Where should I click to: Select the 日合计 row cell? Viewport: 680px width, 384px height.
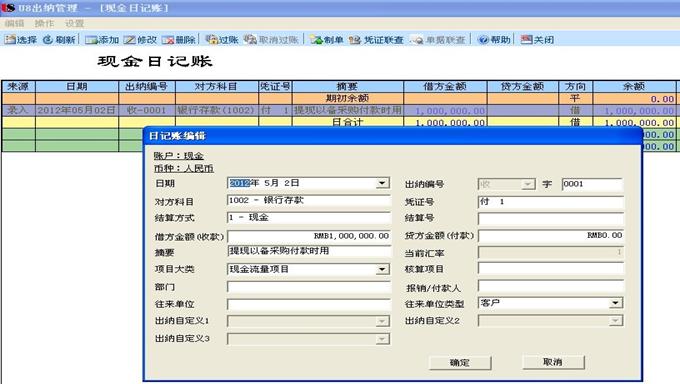pos(348,122)
